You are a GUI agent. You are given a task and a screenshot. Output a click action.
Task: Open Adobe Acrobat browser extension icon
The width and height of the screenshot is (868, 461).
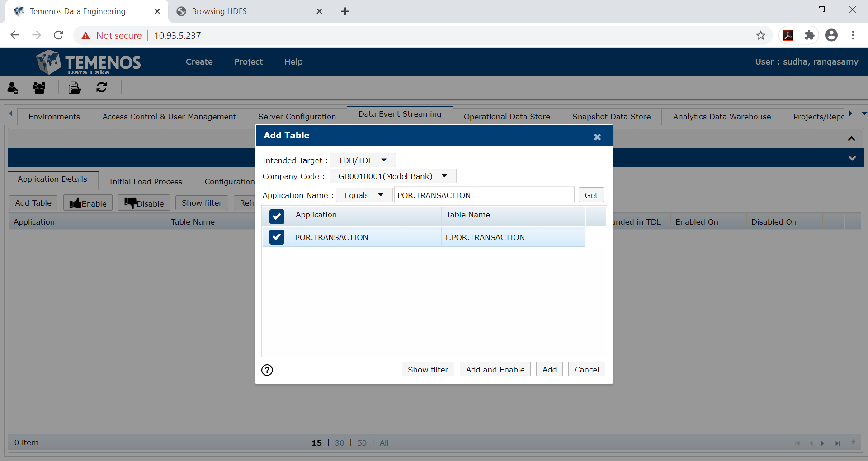(788, 35)
